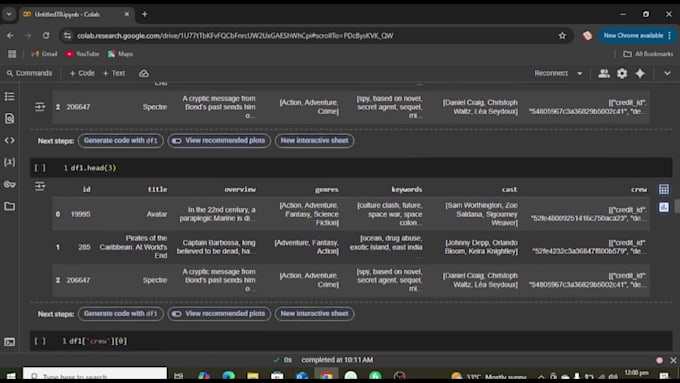
Task: Open the Maps bookmark
Action: tap(121, 54)
